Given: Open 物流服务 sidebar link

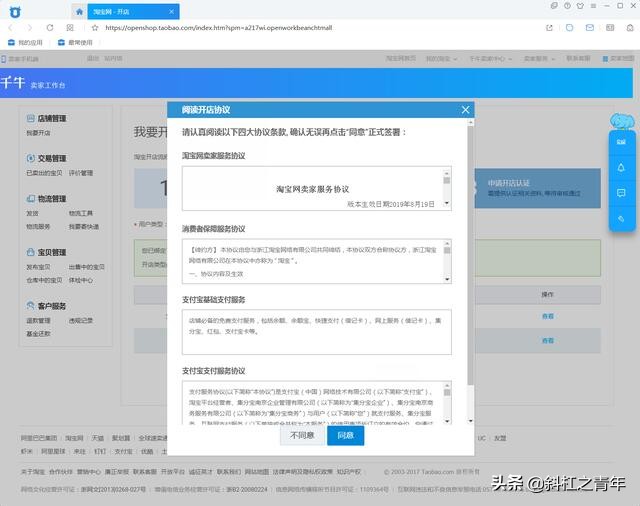Looking at the screenshot, I should [38, 226].
